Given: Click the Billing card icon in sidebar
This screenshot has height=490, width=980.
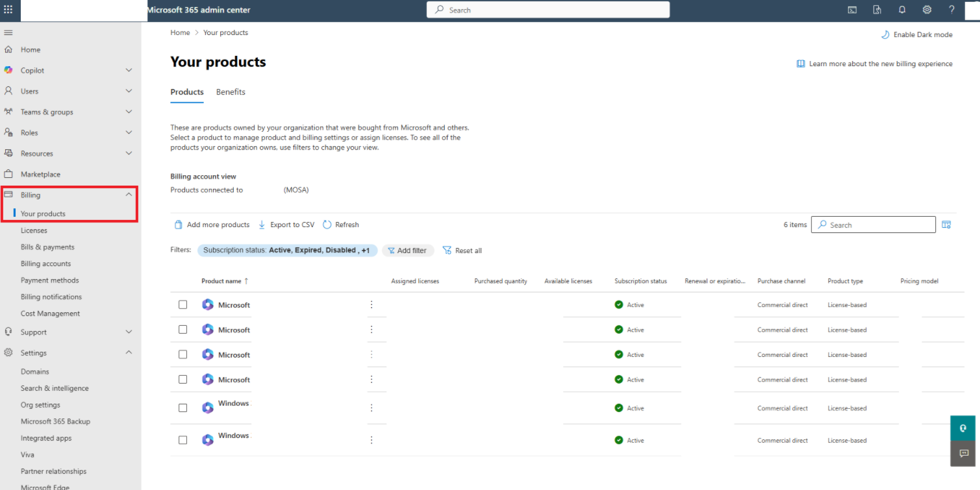Looking at the screenshot, I should pyautogui.click(x=8, y=195).
